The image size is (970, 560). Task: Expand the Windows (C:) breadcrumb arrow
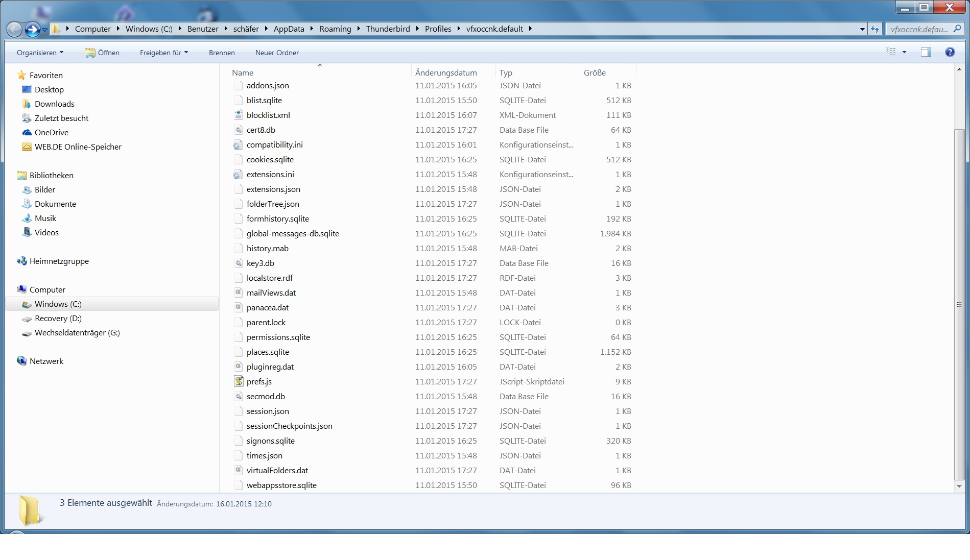(180, 29)
